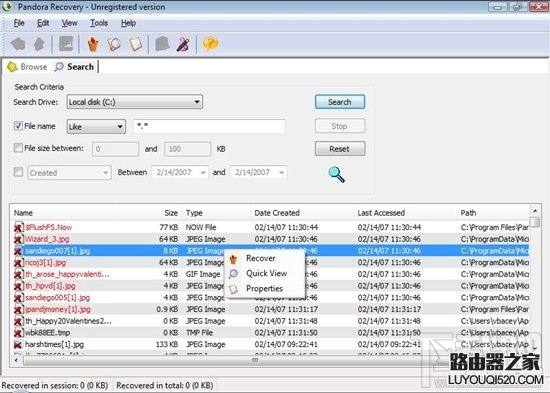This screenshot has height=393, width=550.
Task: Click the up arrow toolbar icon
Action: (x=39, y=44)
